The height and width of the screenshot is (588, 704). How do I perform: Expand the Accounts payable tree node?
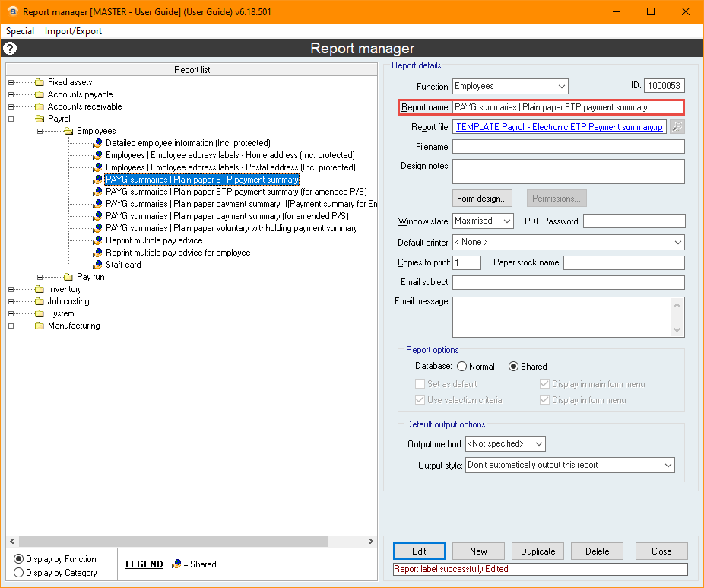click(x=11, y=94)
